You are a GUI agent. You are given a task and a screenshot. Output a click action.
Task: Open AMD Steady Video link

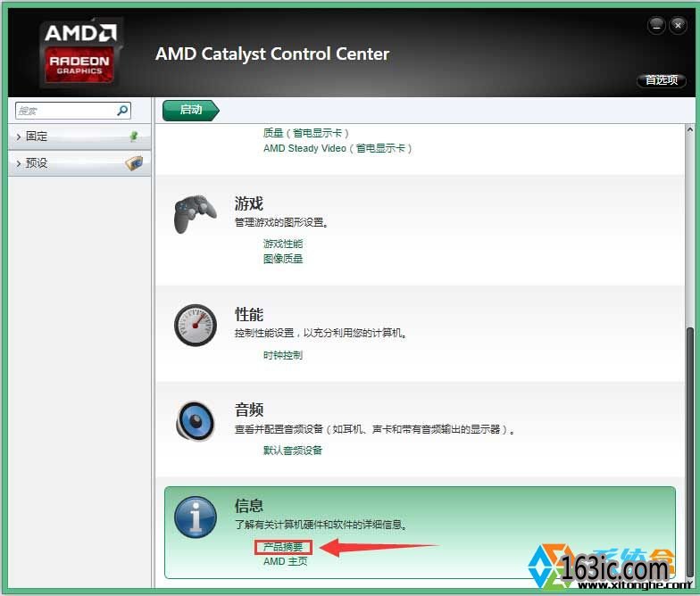337,148
